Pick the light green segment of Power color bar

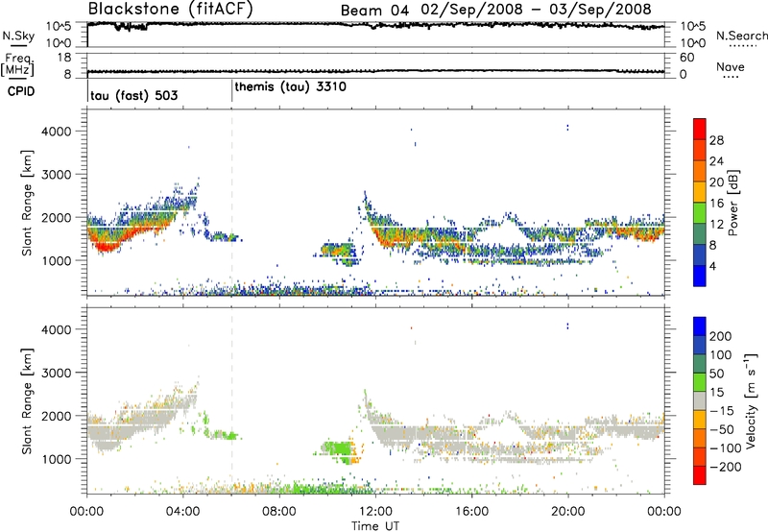tap(700, 213)
